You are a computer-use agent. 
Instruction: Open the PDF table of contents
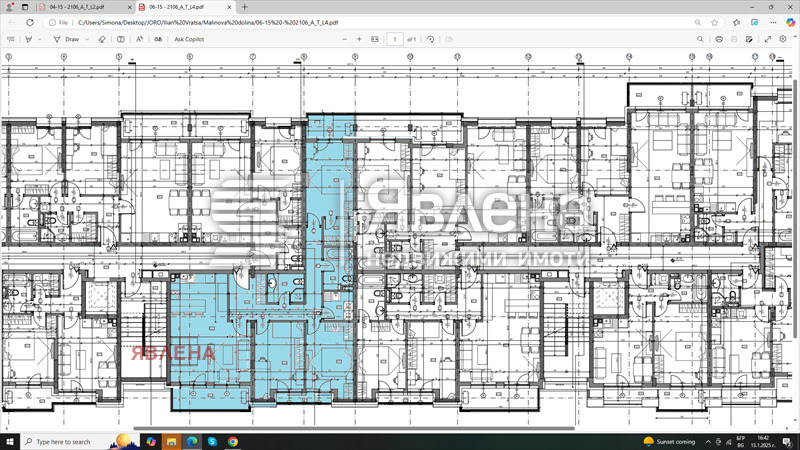(x=9, y=39)
